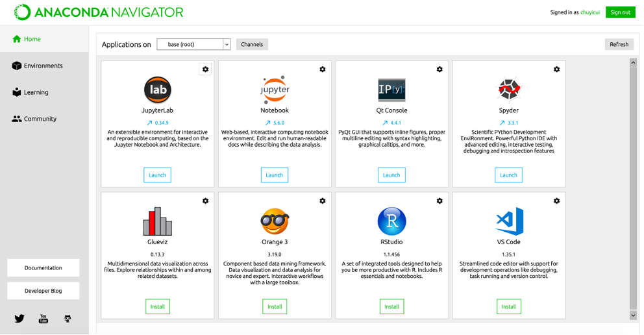Click the chuyicui username link
Screen dimensions: 644x335
pos(590,12)
